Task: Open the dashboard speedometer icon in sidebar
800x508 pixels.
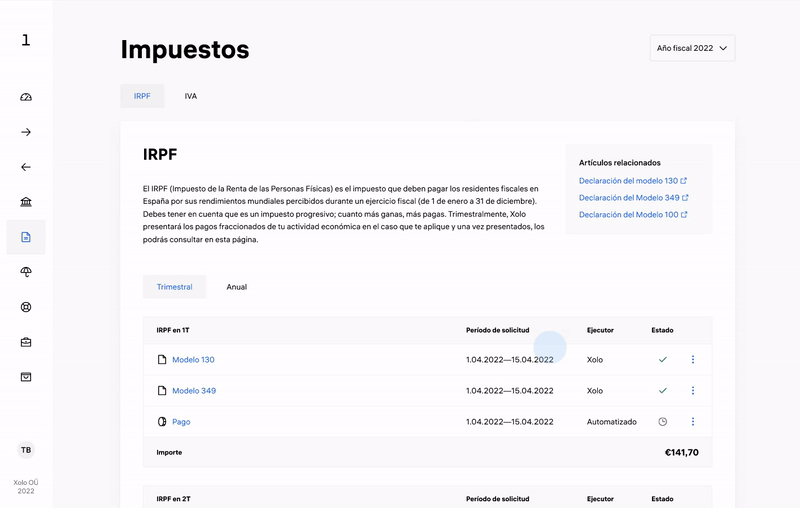Action: [26, 97]
